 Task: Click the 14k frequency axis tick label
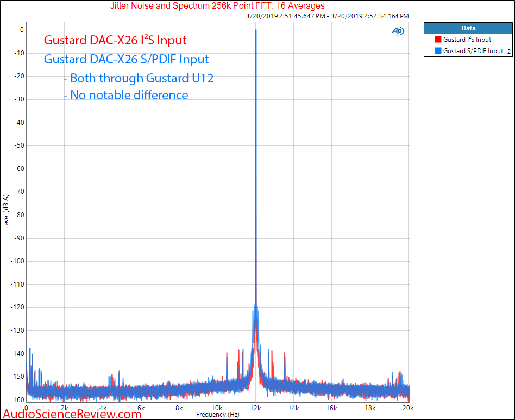[293, 408]
